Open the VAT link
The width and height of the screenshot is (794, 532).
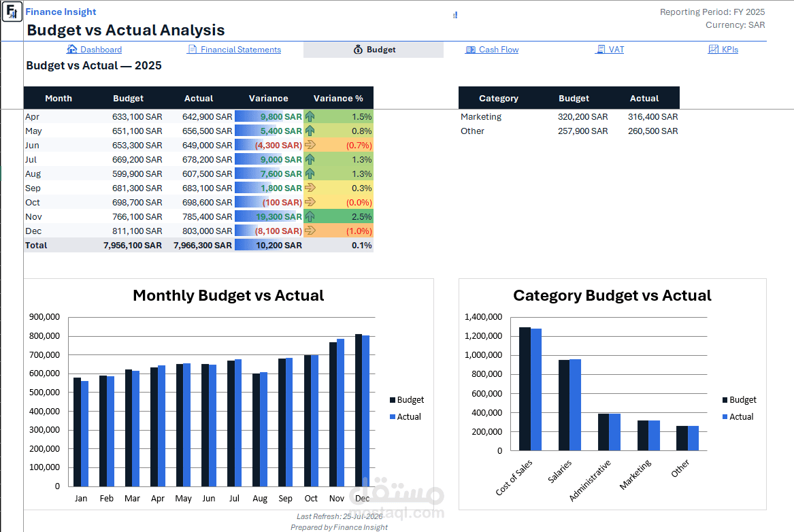[616, 49]
